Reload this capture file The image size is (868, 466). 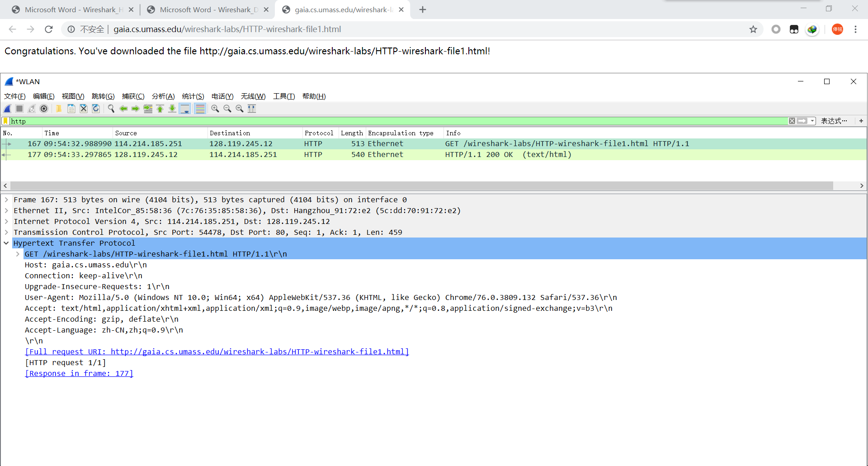pyautogui.click(x=96, y=109)
